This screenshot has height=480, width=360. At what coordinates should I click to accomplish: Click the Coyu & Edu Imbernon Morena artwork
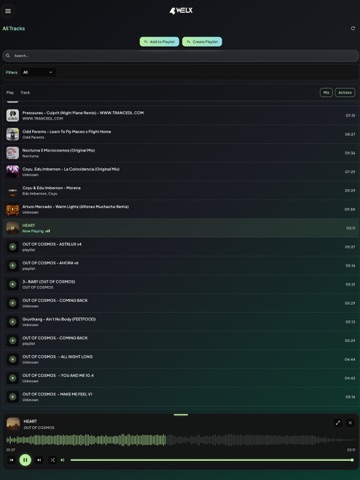(x=13, y=191)
